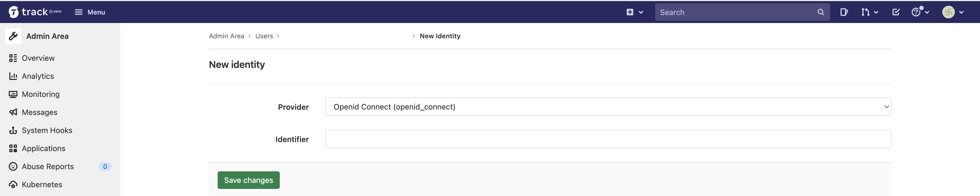Screen dimensions: 980x196
Task: Open System Hooks in sidebar
Action: (x=47, y=131)
